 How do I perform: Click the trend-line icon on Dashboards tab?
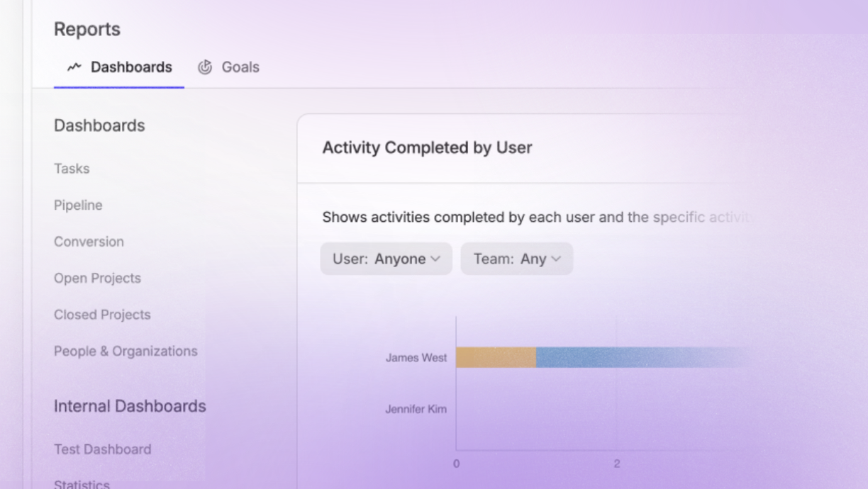(73, 67)
